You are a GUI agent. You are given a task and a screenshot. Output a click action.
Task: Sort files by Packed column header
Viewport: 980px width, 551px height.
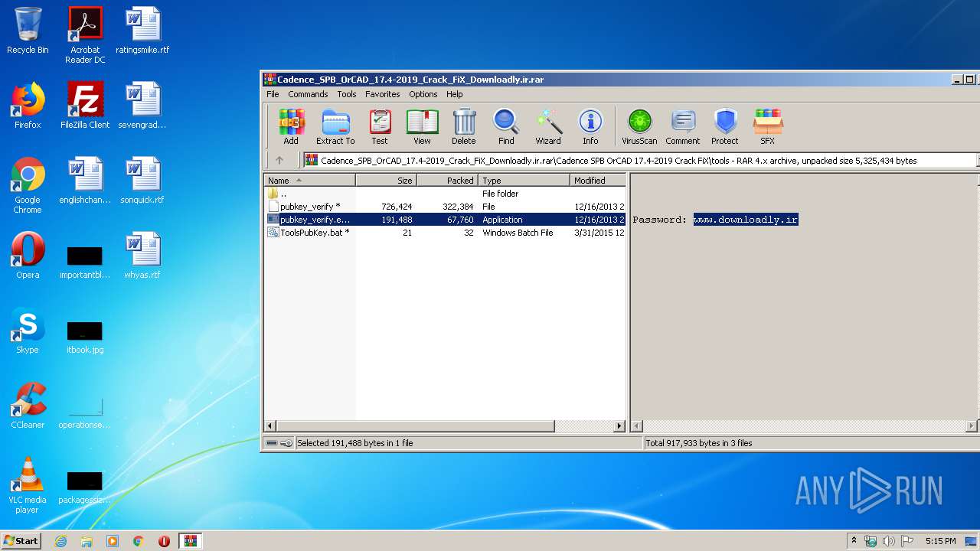pyautogui.click(x=447, y=181)
